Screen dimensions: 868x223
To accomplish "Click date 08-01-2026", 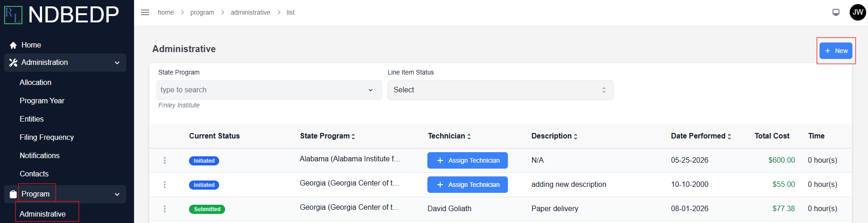I will coord(690,209).
